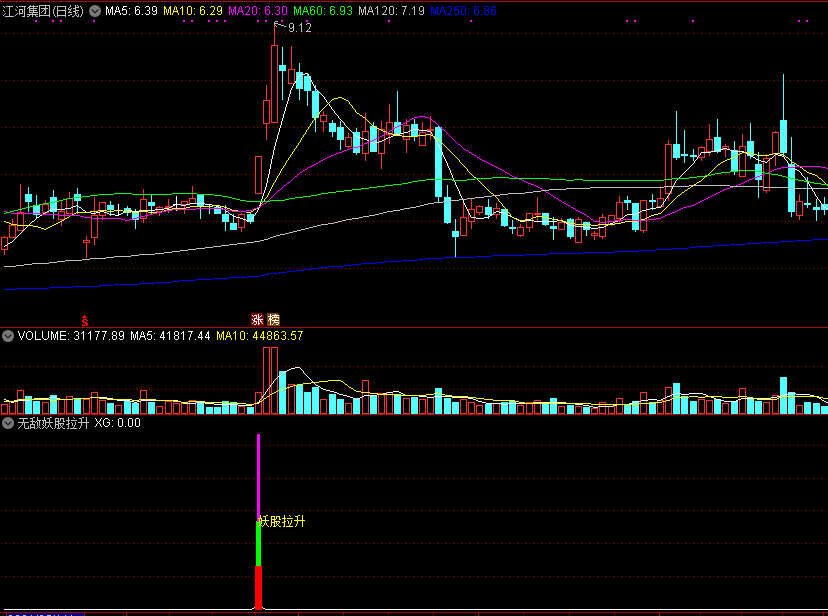The width and height of the screenshot is (828, 616).
Task: Click the 江河集团(日线) stock title
Action: (43, 11)
